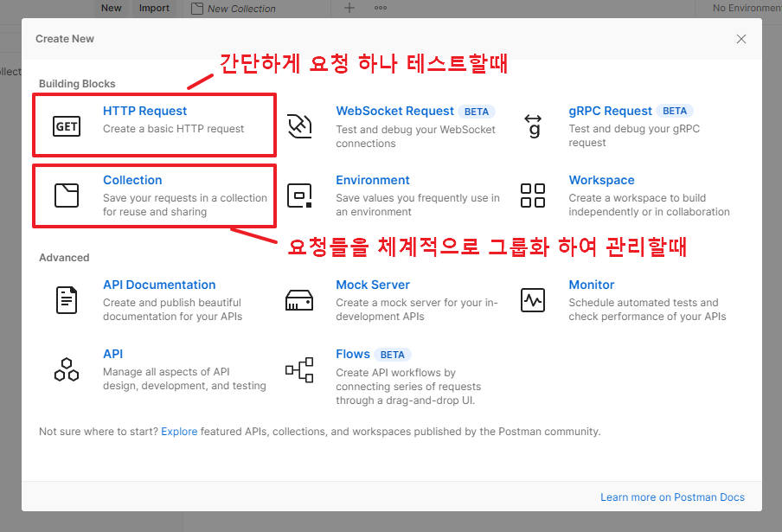Close the Create New dialog
This screenshot has height=532, width=782.
(741, 39)
